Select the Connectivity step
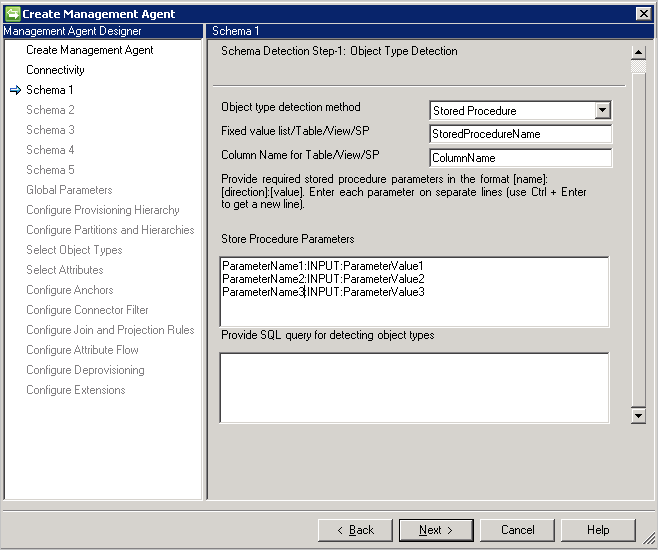The width and height of the screenshot is (658, 550). (55, 70)
